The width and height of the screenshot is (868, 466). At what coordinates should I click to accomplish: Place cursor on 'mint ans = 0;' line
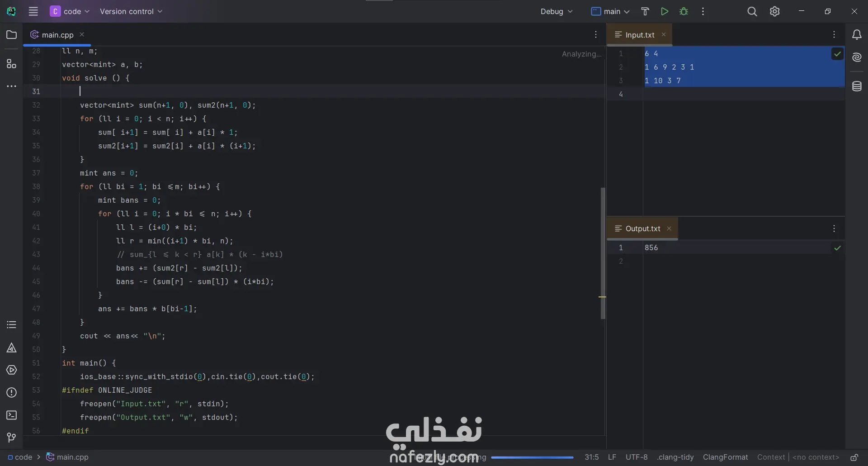point(109,173)
